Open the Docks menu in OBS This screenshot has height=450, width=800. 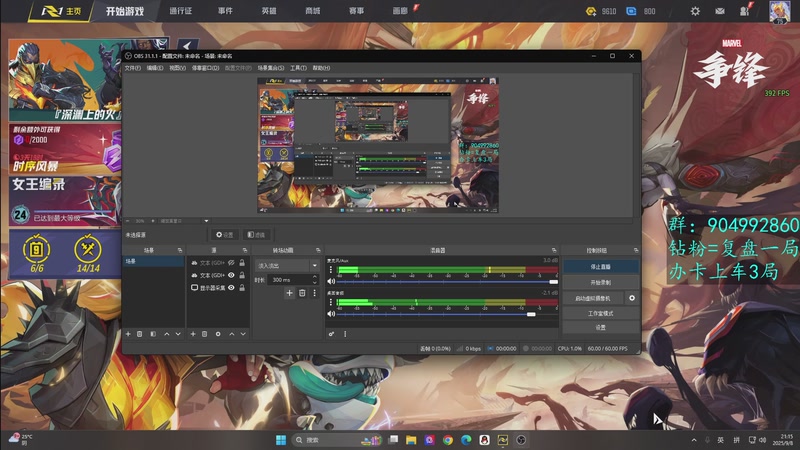205,68
